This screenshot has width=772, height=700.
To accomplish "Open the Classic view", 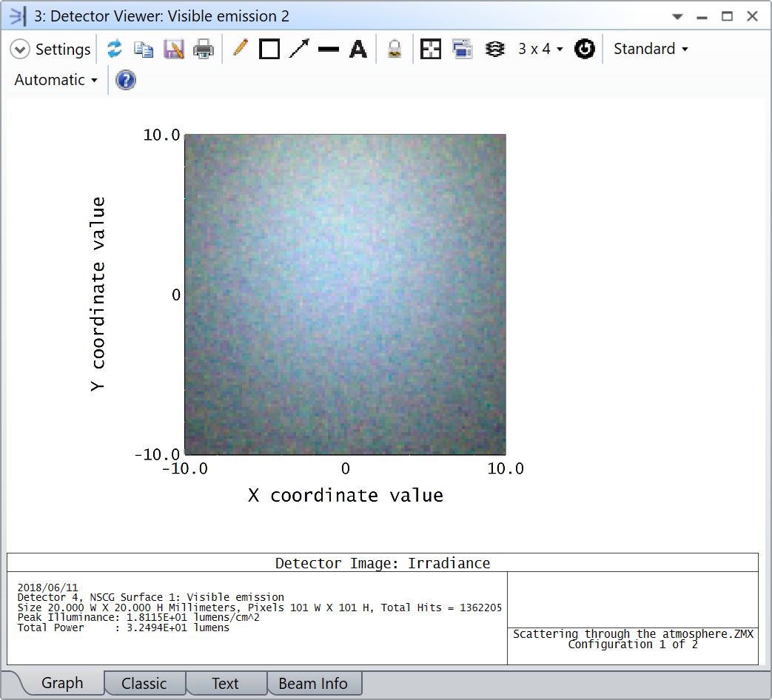I will tap(145, 682).
